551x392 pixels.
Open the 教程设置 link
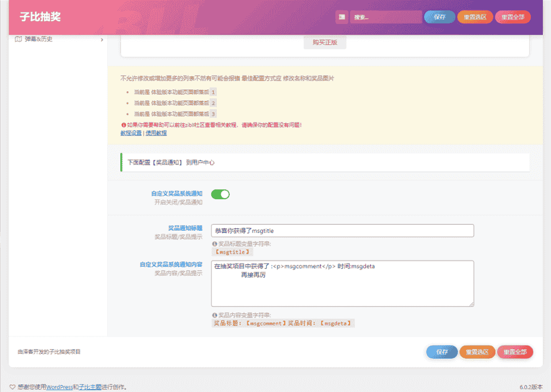point(131,133)
